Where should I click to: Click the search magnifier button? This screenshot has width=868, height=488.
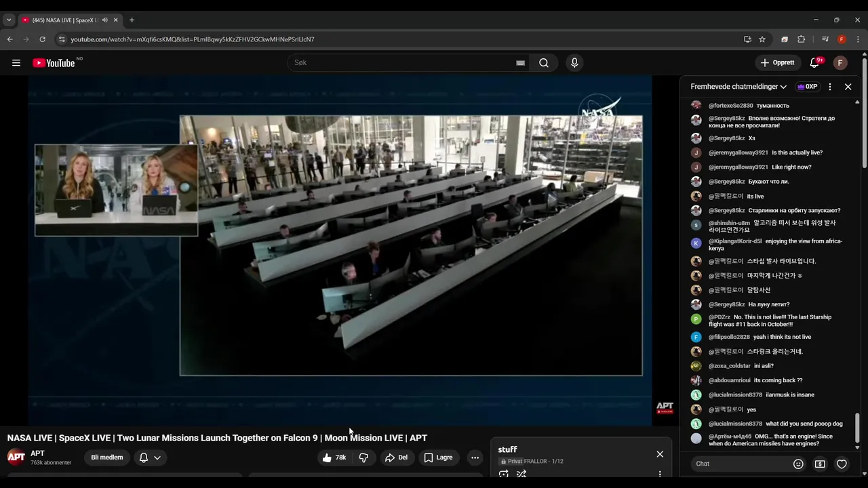point(544,63)
